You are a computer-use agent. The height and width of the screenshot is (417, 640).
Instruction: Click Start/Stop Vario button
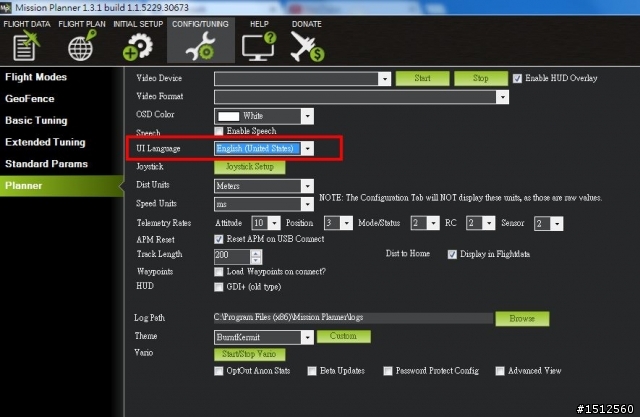tap(249, 354)
